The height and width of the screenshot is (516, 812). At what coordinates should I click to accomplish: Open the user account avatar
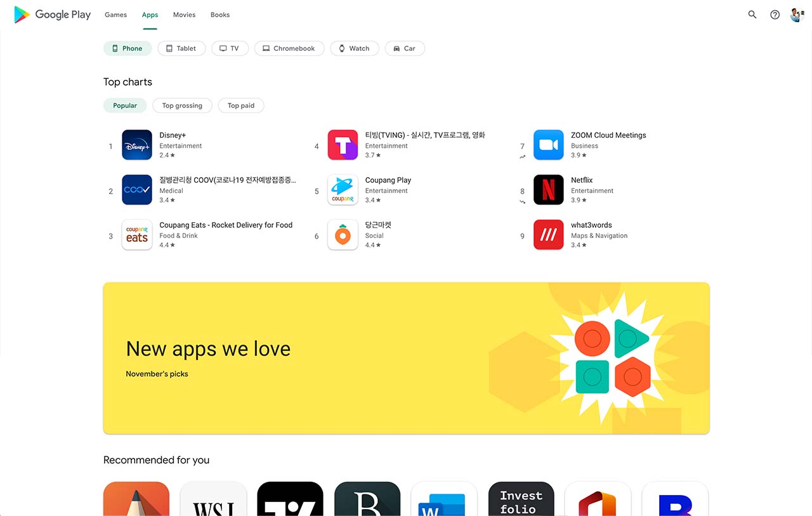[797, 15]
